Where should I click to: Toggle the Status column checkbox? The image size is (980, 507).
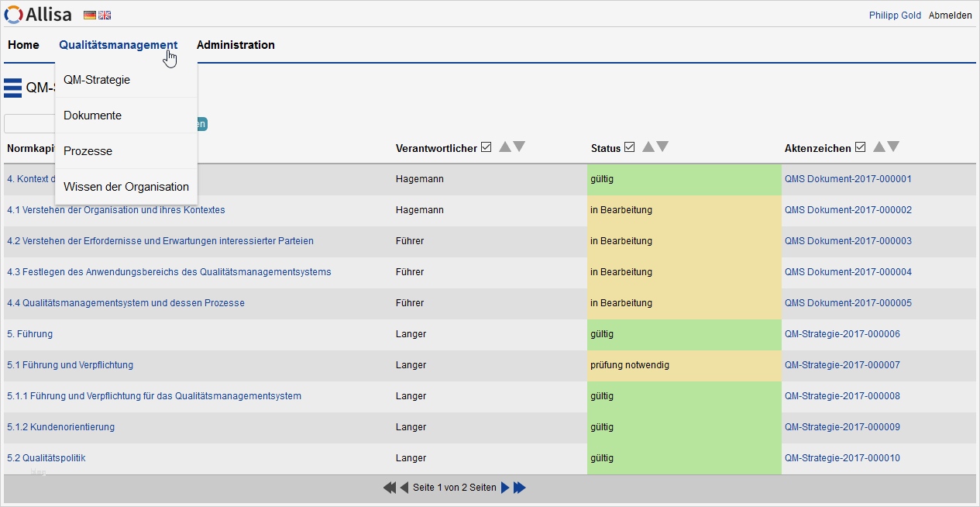[630, 147]
